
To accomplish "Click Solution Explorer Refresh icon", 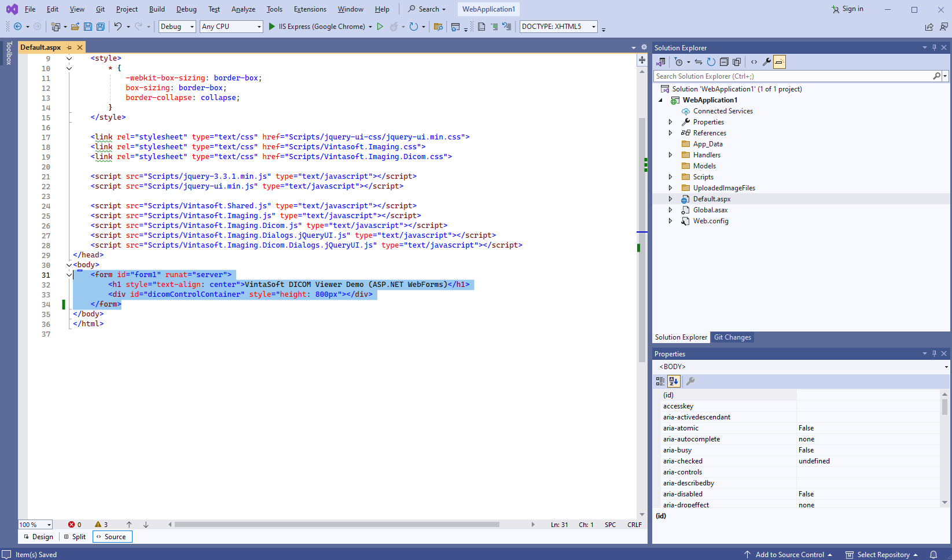I will 711,62.
